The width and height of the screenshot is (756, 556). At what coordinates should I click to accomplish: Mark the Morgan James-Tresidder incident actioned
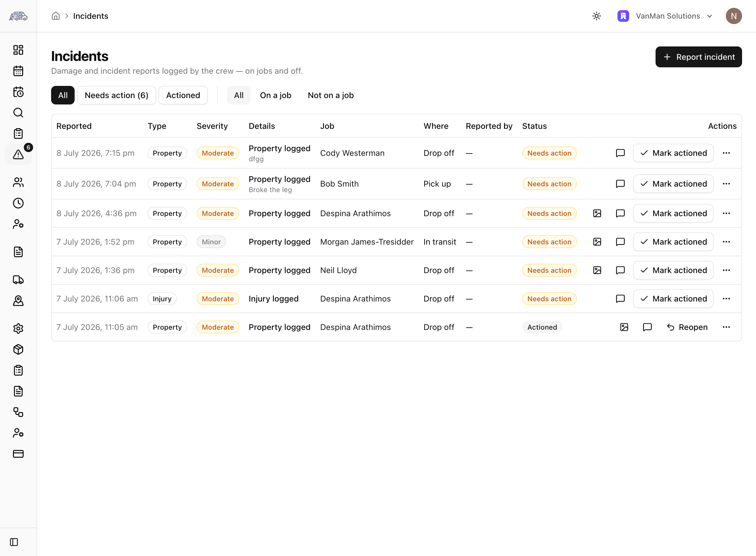point(673,242)
